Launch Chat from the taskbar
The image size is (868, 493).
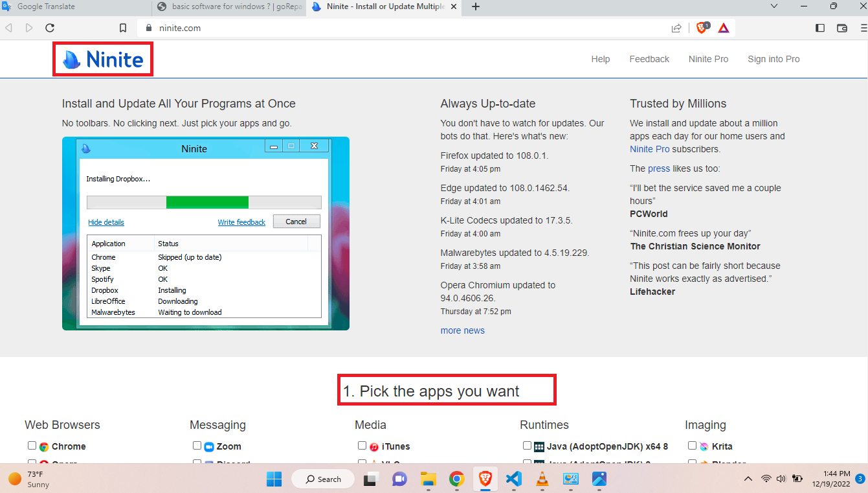click(x=399, y=479)
